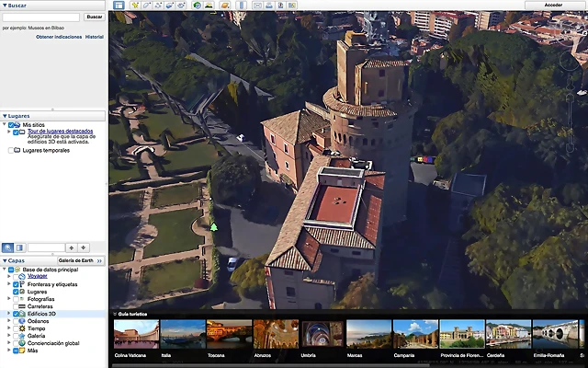The width and height of the screenshot is (588, 368).
Task: Click the tour guide horizontal scrollbar
Action: click(x=270, y=365)
